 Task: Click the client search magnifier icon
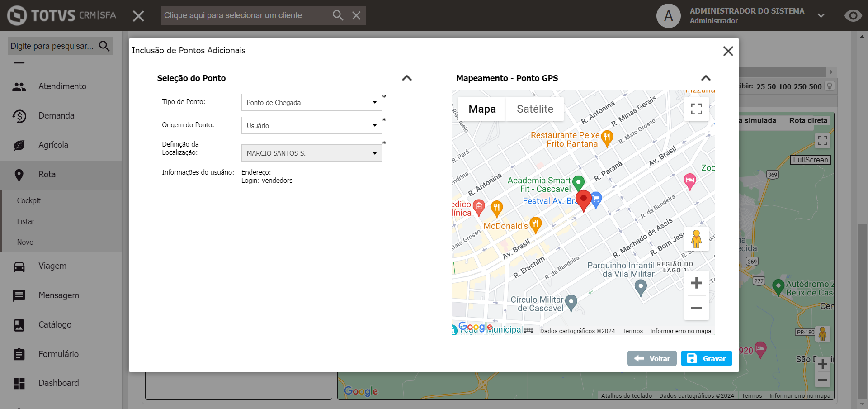[x=338, y=15]
